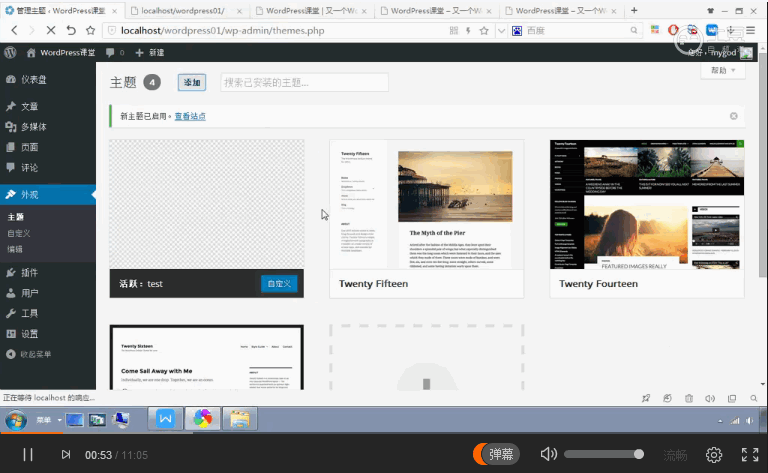
Task: Focus the installed themes search field
Action: [x=304, y=82]
